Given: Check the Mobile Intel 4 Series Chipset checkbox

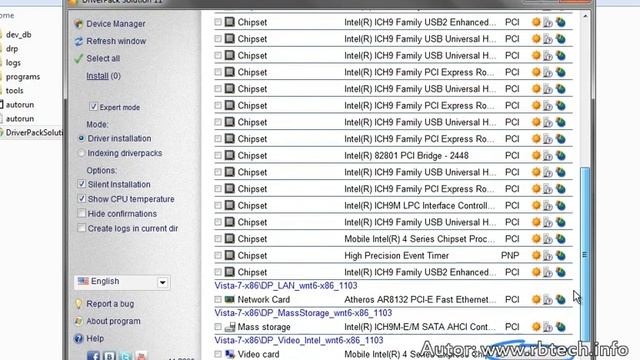Looking at the screenshot, I should pos(218,239).
